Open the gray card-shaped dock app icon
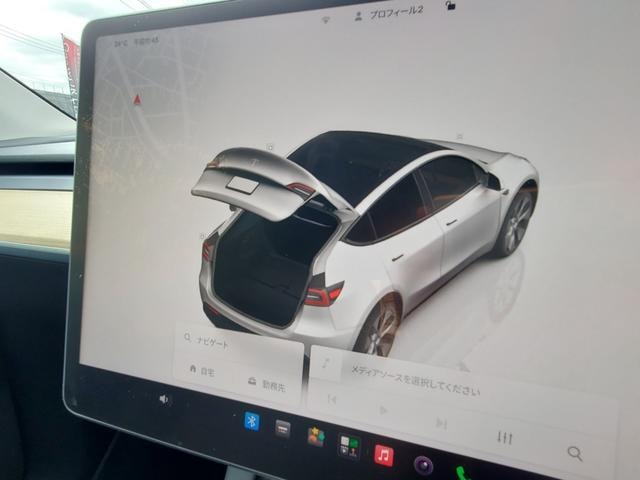Image resolution: width=640 pixels, height=480 pixels. click(282, 429)
